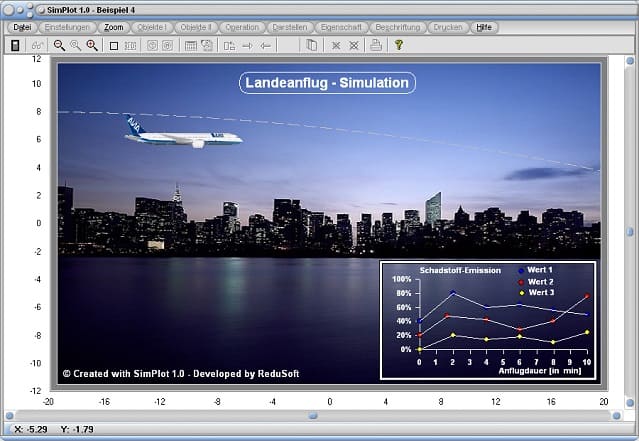Screen dimensions: 639x441
Task: Open the Eigenschaft menu
Action: click(341, 27)
